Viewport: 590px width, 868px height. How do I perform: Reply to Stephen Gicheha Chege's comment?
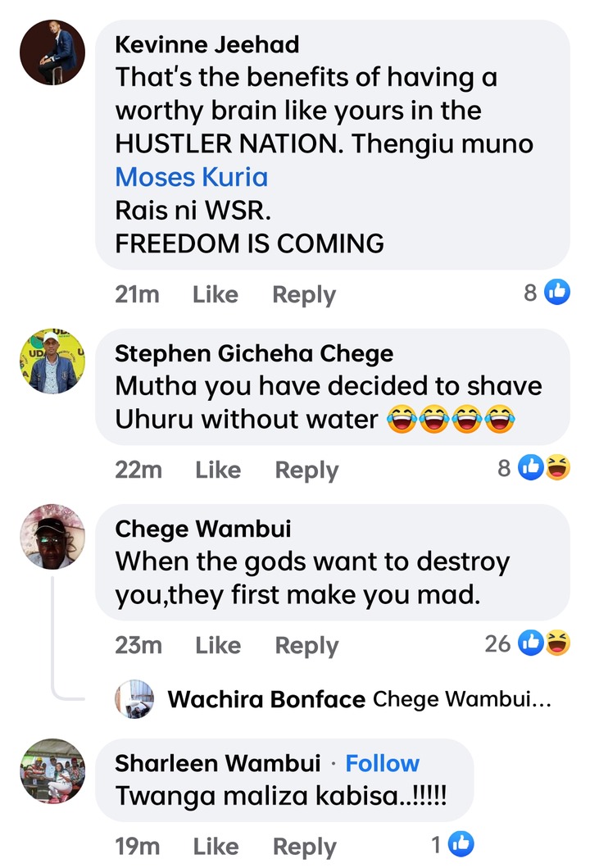306,470
